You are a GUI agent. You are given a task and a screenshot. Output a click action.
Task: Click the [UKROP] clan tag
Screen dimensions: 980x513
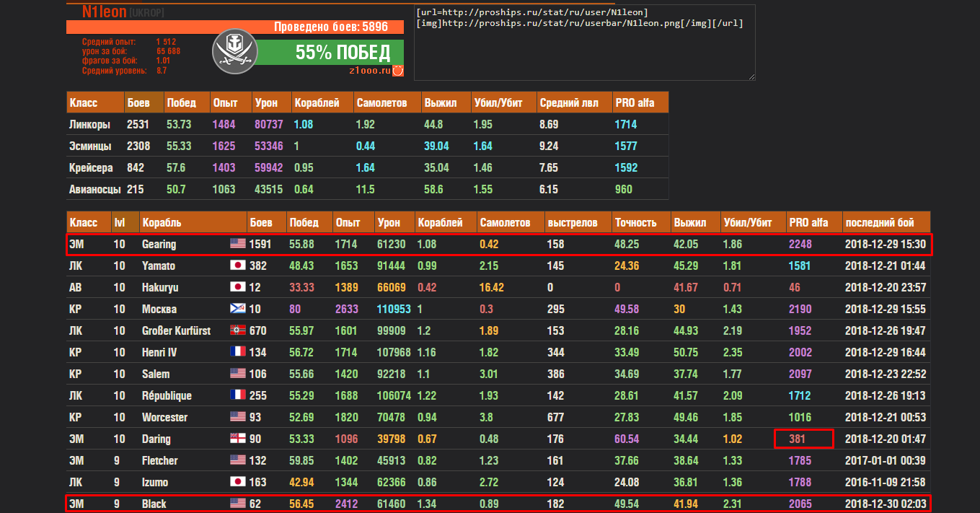[x=147, y=14]
